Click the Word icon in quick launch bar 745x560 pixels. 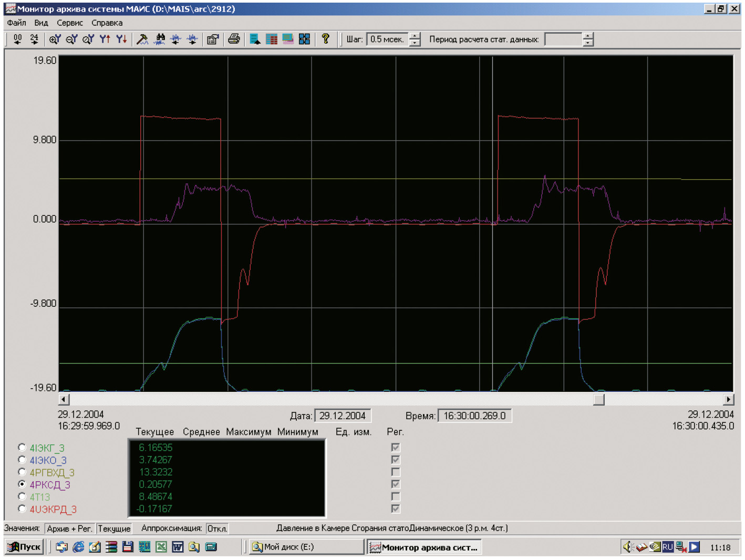tap(178, 547)
